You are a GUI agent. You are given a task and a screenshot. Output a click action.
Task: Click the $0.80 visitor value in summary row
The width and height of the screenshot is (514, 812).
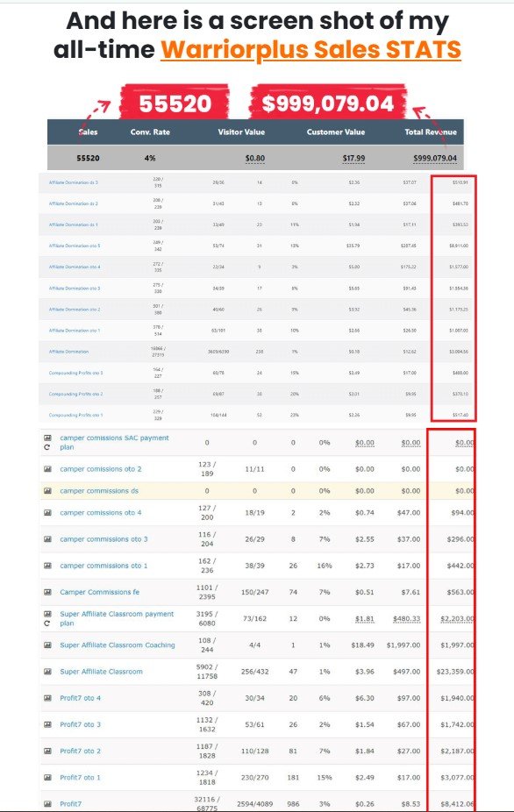coord(255,158)
